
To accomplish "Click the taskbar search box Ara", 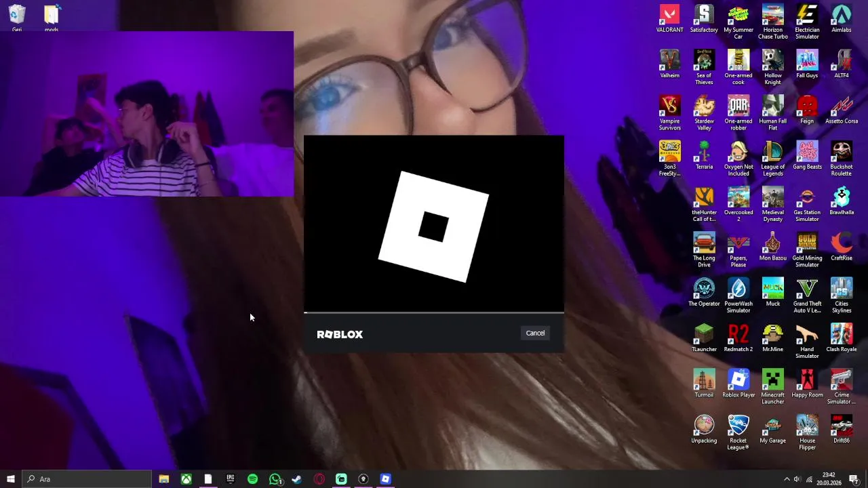I will [87, 479].
